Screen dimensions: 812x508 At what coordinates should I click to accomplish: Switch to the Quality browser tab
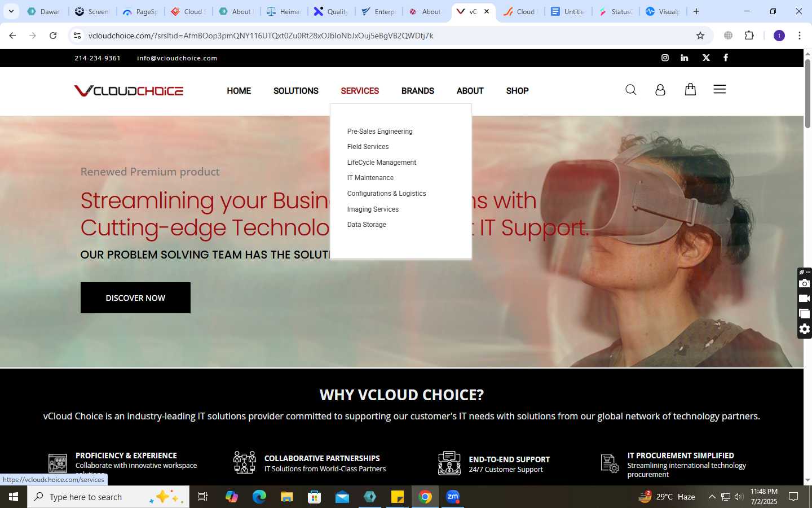tap(333, 11)
